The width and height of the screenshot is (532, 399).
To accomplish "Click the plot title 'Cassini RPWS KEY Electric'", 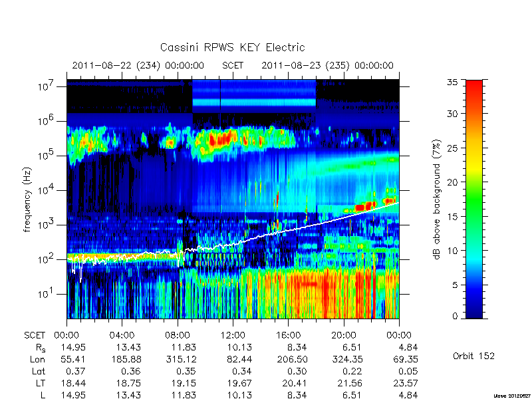I will click(232, 47).
